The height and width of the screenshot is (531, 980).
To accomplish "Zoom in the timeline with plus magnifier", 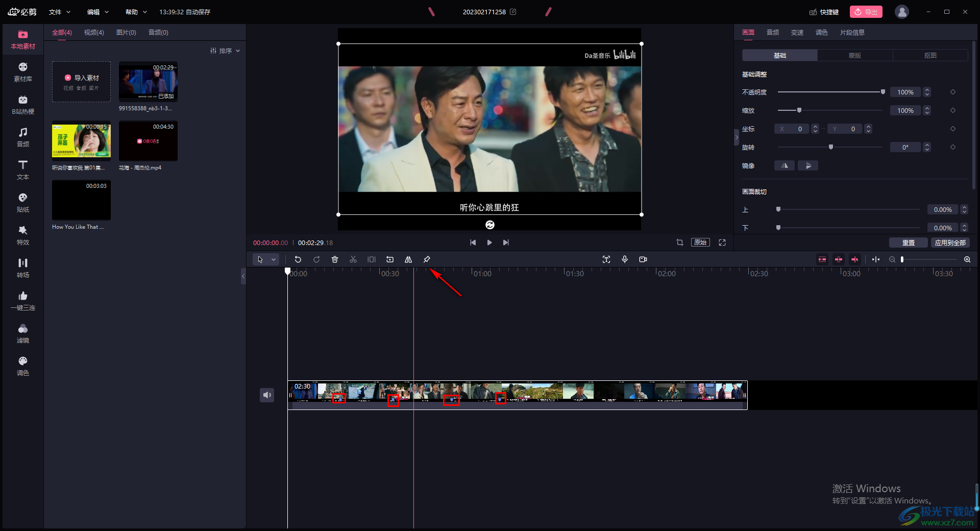I will point(967,259).
